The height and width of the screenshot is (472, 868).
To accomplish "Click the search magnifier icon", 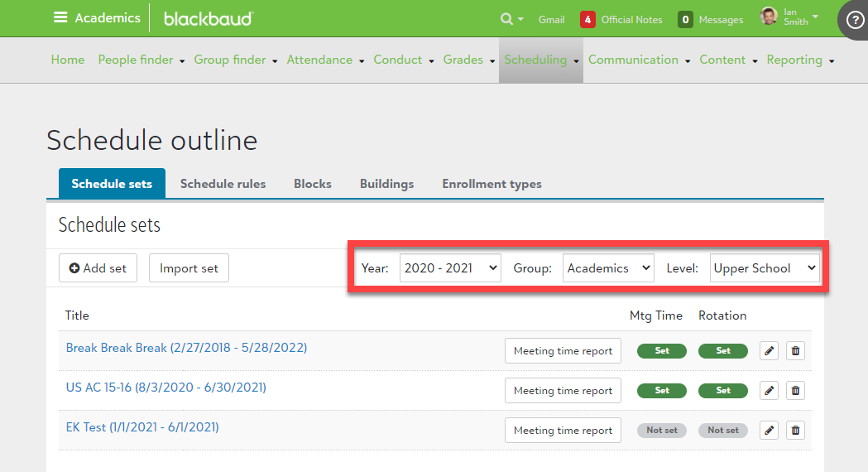I will click(506, 19).
